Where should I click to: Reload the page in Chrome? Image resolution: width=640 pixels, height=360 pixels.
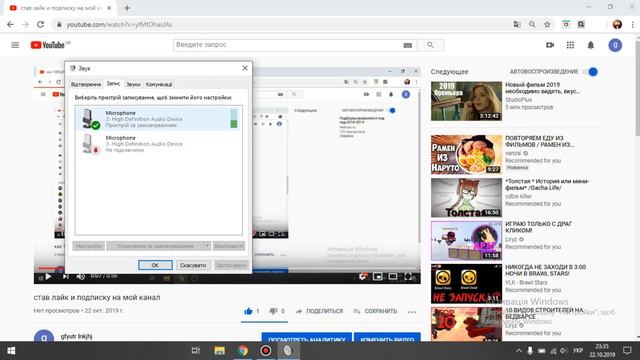(40, 24)
